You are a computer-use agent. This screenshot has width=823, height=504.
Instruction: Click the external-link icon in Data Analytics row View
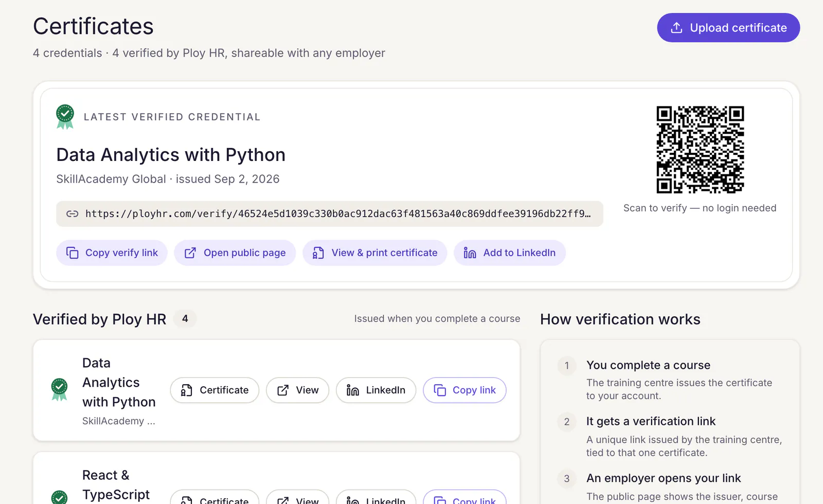pyautogui.click(x=283, y=390)
